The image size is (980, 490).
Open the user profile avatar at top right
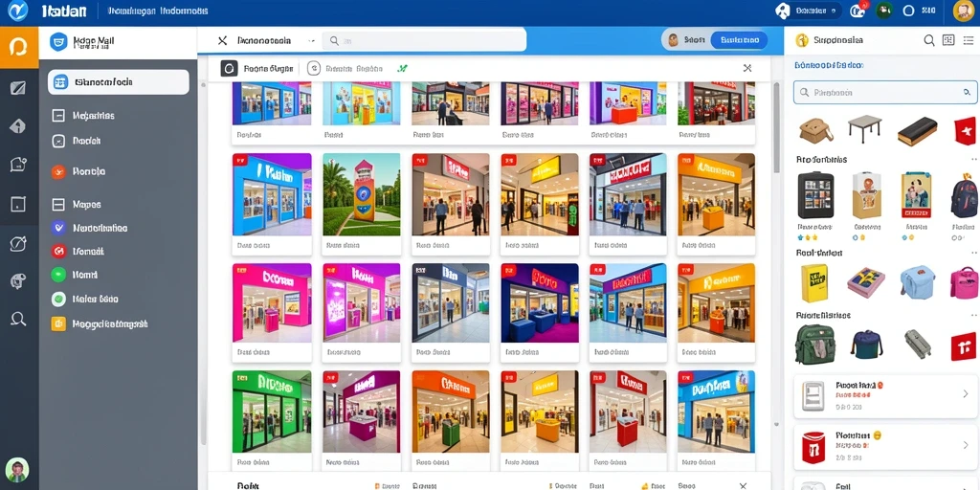click(x=963, y=11)
